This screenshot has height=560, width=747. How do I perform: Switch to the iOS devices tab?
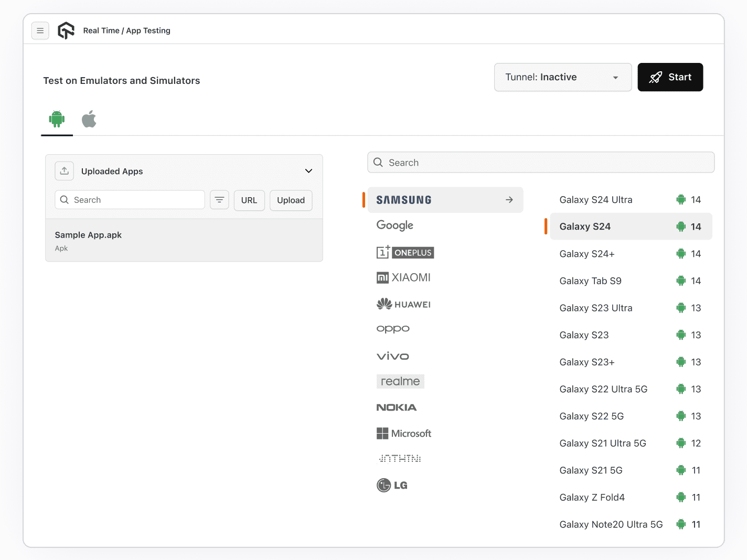(x=89, y=119)
